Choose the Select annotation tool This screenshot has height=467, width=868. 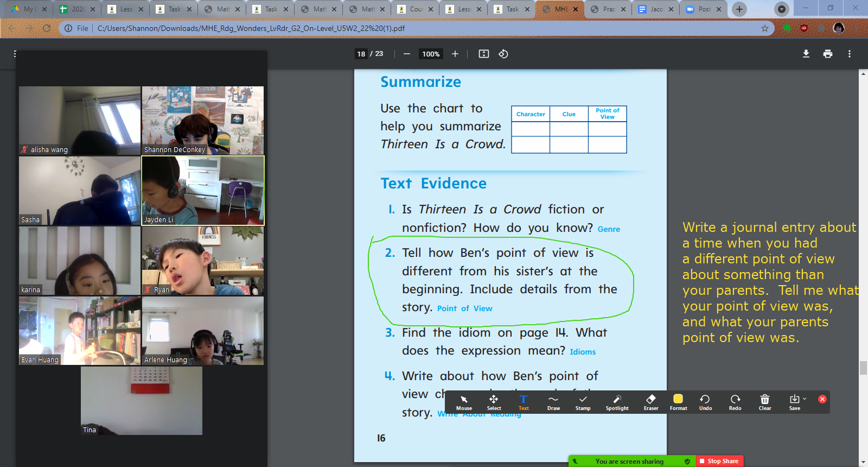click(x=494, y=402)
